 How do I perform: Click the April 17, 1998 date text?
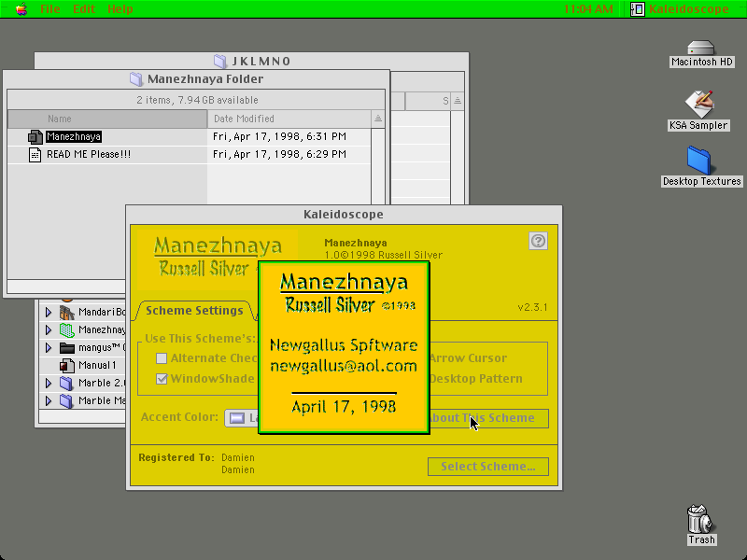[344, 407]
